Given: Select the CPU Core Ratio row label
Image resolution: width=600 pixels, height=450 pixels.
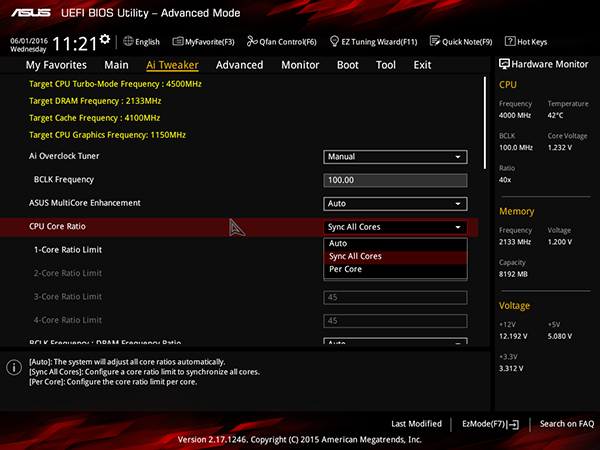Looking at the screenshot, I should coord(57,227).
